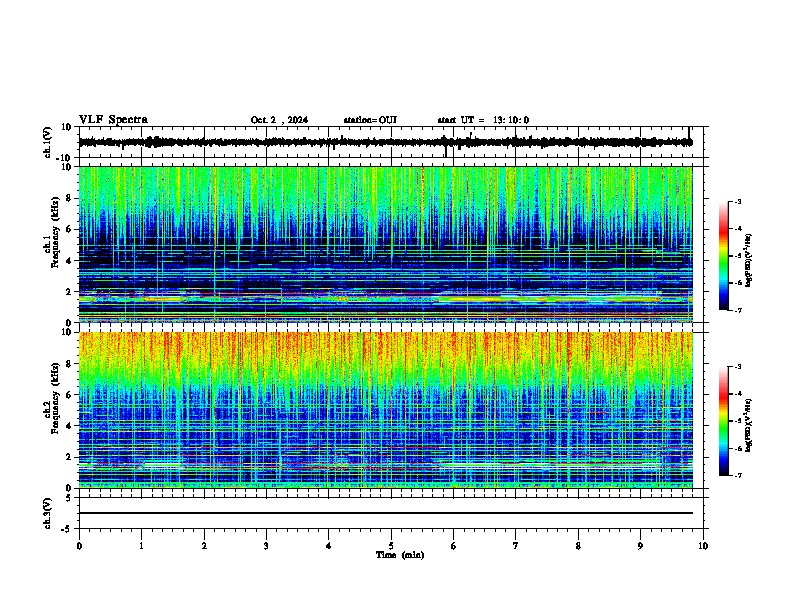Image resolution: width=792 pixels, height=612 pixels.
Task: Click the ch.3(V) axis label
Action: (48, 513)
